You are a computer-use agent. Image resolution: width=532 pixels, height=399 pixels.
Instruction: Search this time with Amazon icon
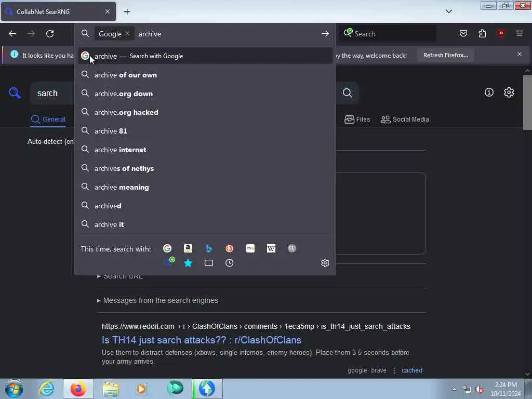coord(188,249)
